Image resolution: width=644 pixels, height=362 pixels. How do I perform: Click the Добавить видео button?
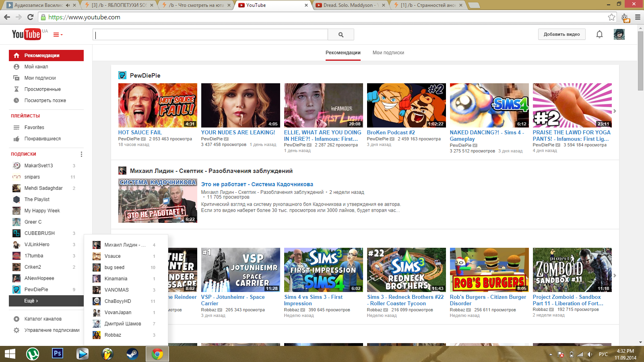pyautogui.click(x=561, y=35)
